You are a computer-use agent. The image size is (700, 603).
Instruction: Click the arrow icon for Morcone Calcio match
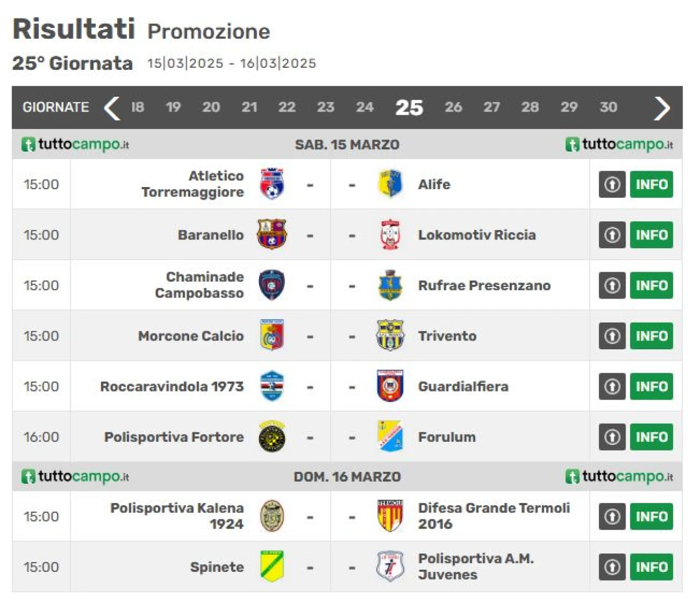[x=612, y=336]
